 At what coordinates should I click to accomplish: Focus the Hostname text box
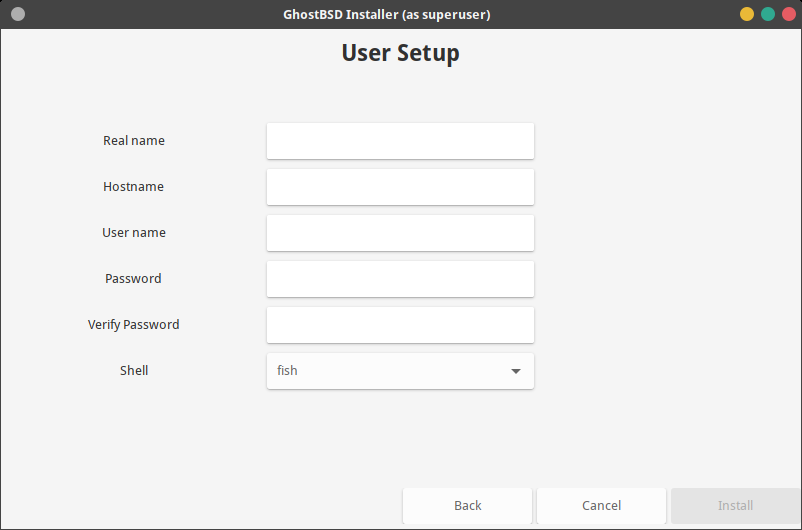click(400, 187)
